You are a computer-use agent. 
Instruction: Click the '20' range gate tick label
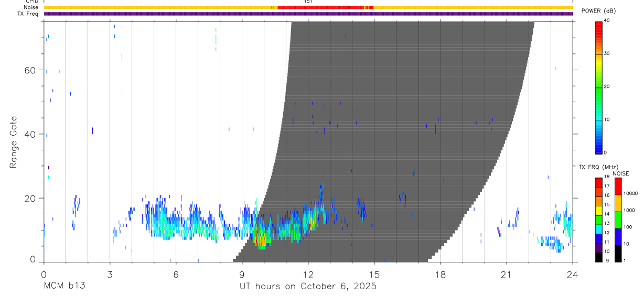[x=29, y=198]
